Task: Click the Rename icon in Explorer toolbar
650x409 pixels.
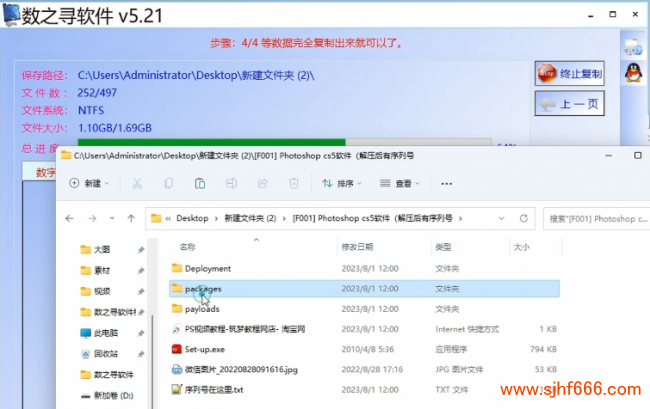Action: [231, 184]
